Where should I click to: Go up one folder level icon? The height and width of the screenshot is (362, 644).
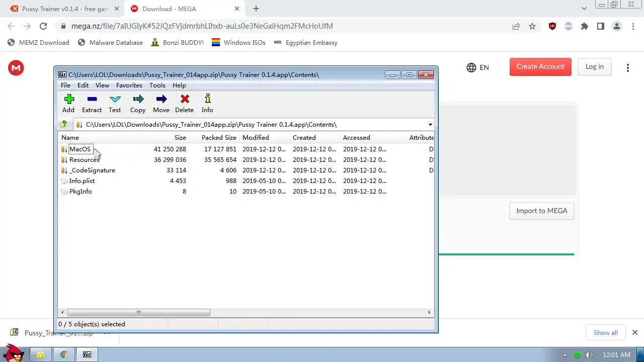[x=63, y=124]
